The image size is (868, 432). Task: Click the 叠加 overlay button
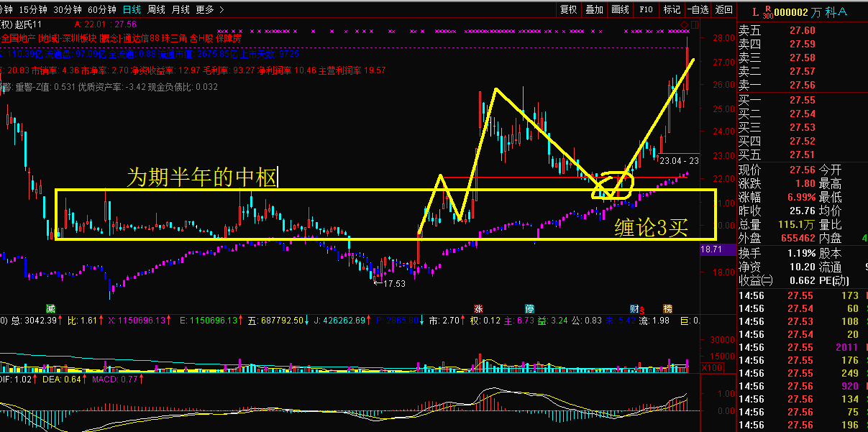point(594,9)
